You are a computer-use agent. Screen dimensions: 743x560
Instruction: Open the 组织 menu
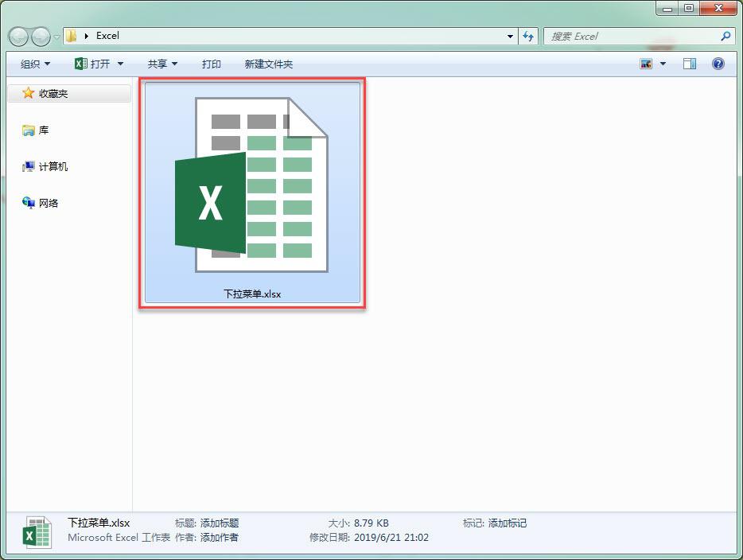[x=35, y=64]
